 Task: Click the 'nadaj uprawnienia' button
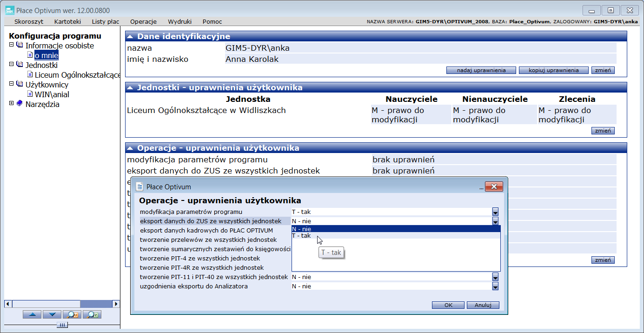(x=481, y=70)
